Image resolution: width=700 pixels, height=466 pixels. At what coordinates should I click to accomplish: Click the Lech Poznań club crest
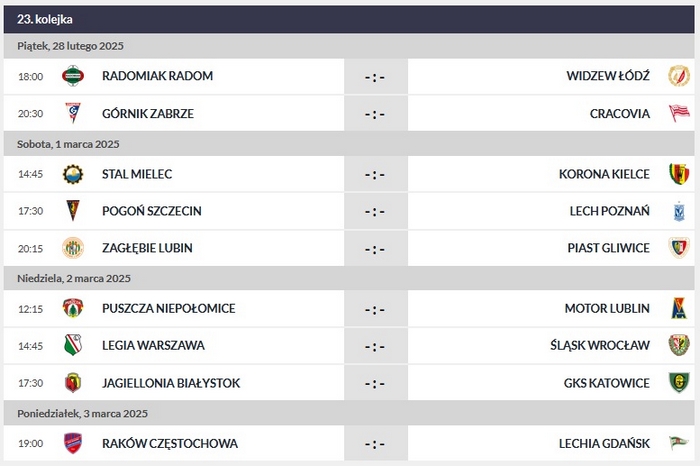679,211
